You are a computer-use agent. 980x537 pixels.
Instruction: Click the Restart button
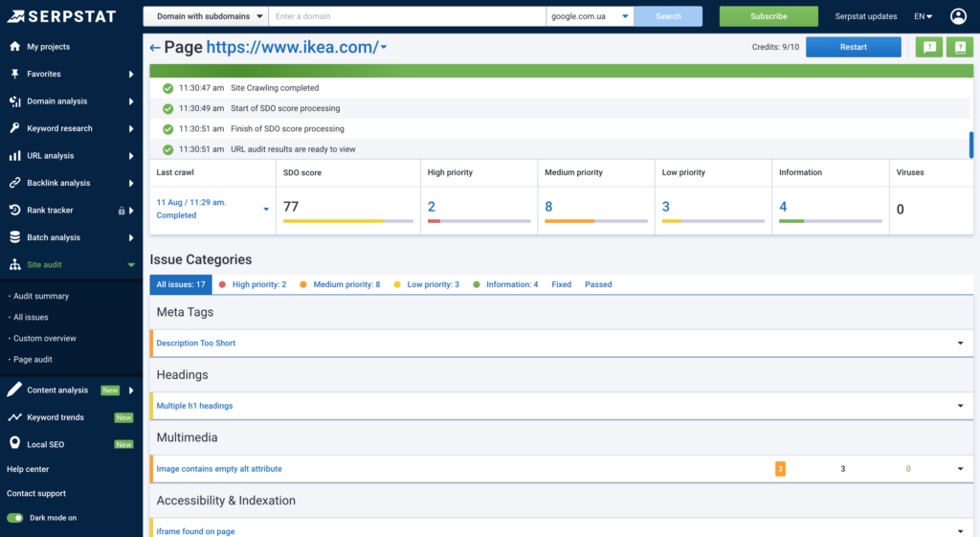853,47
